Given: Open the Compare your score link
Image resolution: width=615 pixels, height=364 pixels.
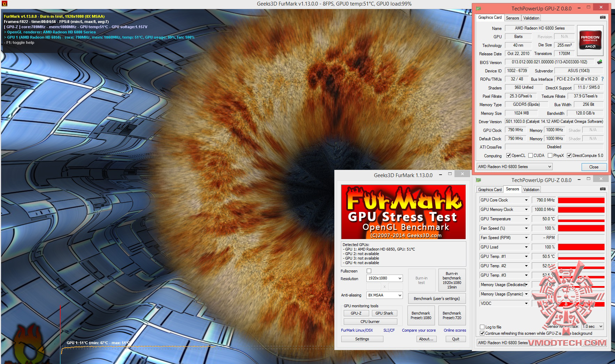Looking at the screenshot, I should tap(419, 330).
